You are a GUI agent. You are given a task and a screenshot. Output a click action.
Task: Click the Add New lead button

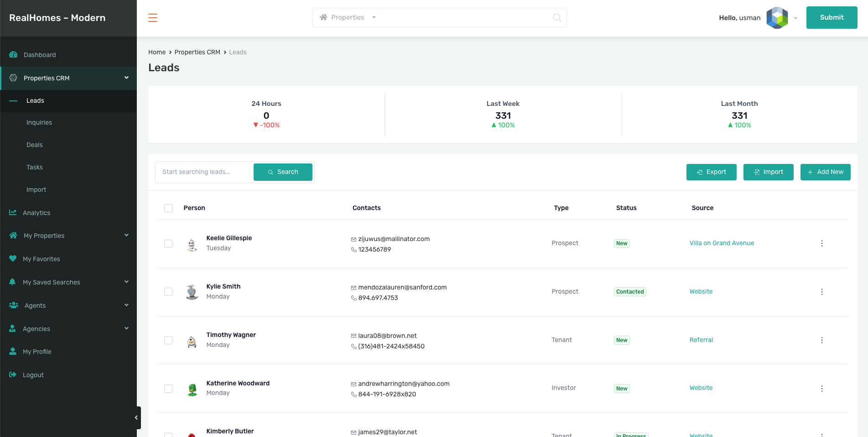coord(825,172)
